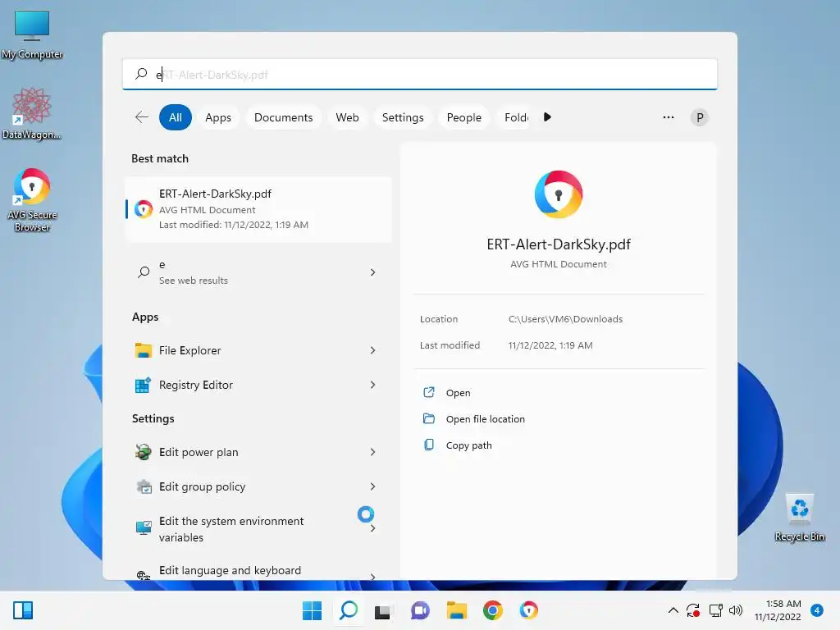Switch to the Web filter tab
The height and width of the screenshot is (630, 840).
tap(347, 117)
